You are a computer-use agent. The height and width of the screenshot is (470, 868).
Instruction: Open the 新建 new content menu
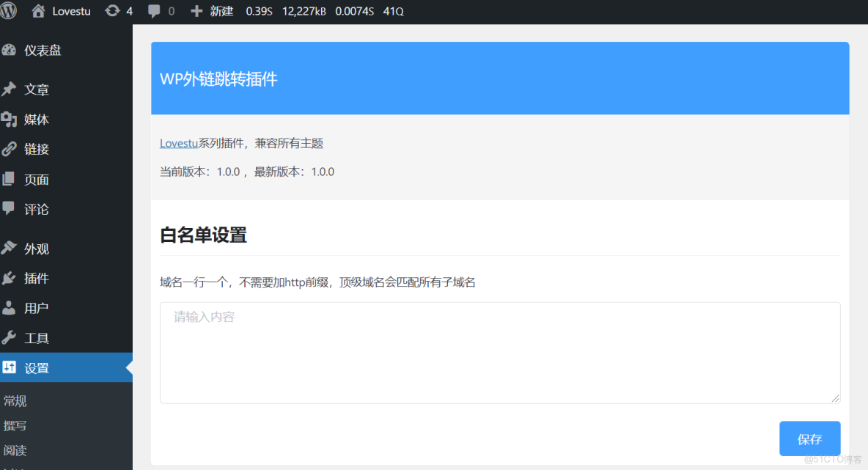tap(211, 11)
